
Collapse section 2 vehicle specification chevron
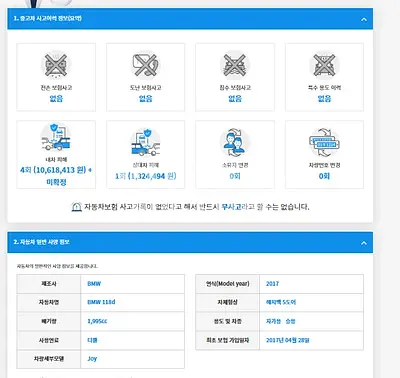click(x=364, y=243)
